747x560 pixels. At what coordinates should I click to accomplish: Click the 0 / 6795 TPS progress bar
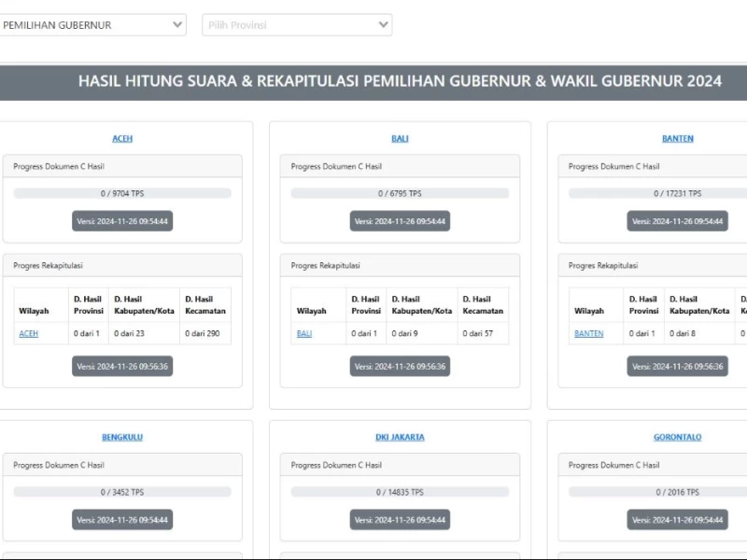tap(400, 193)
